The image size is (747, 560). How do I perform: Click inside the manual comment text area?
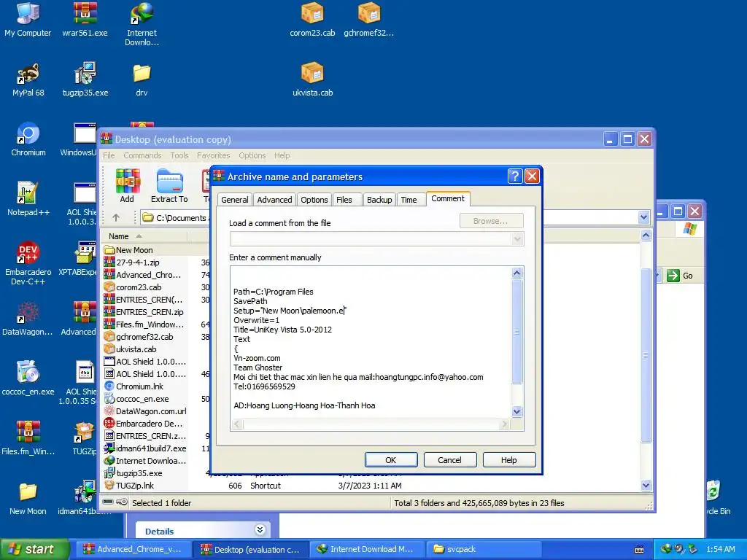point(371,343)
